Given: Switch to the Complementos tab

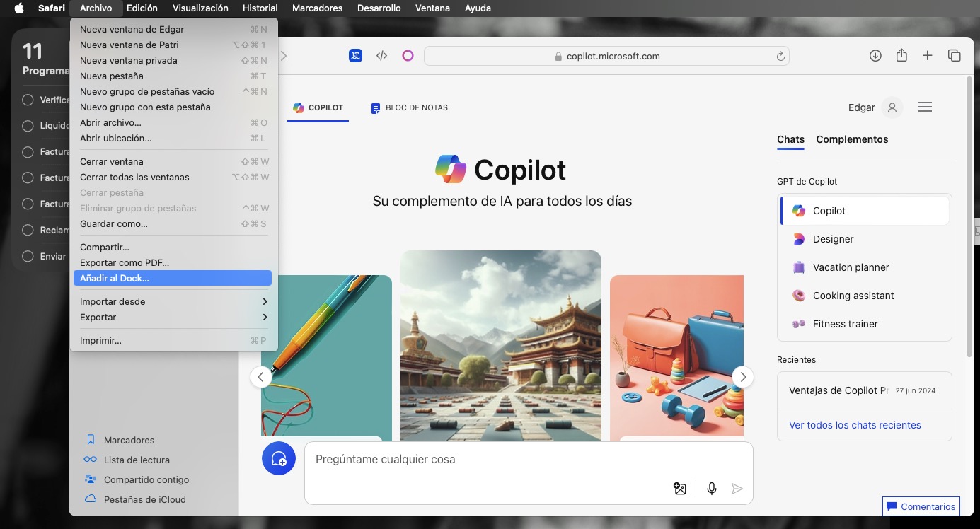Looking at the screenshot, I should (852, 139).
